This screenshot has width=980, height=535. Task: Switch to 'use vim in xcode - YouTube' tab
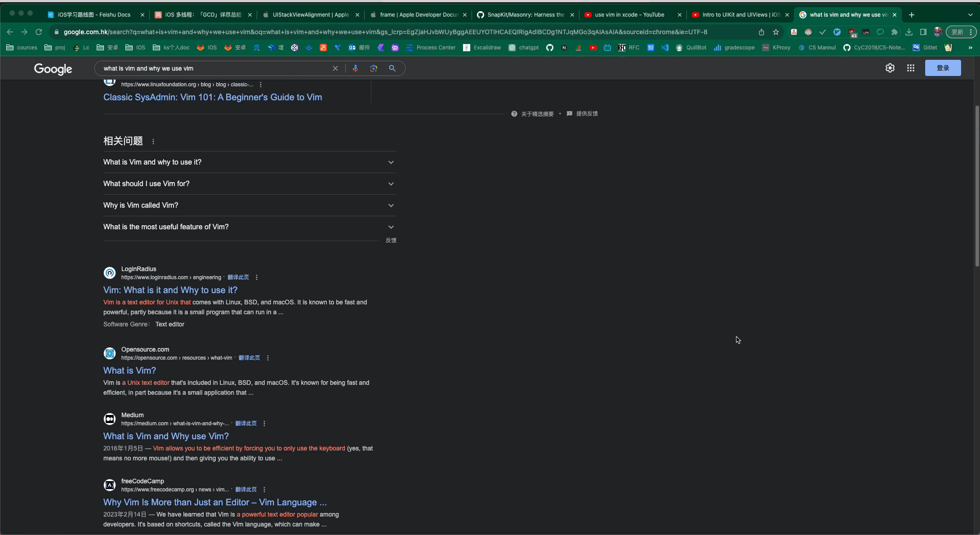pyautogui.click(x=629, y=15)
